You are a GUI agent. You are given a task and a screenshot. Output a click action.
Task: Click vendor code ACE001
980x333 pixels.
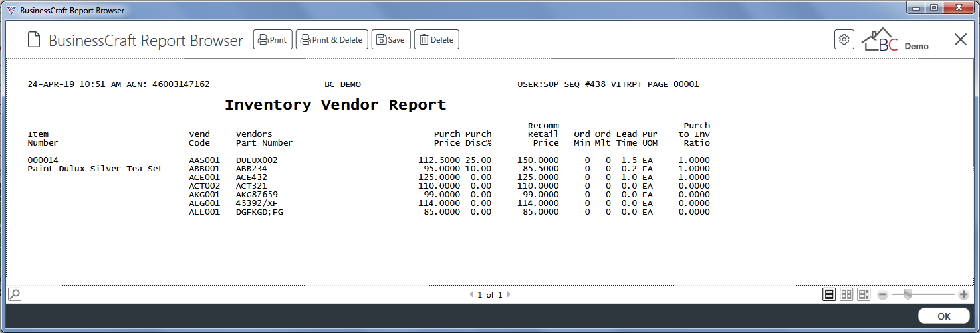click(x=204, y=177)
